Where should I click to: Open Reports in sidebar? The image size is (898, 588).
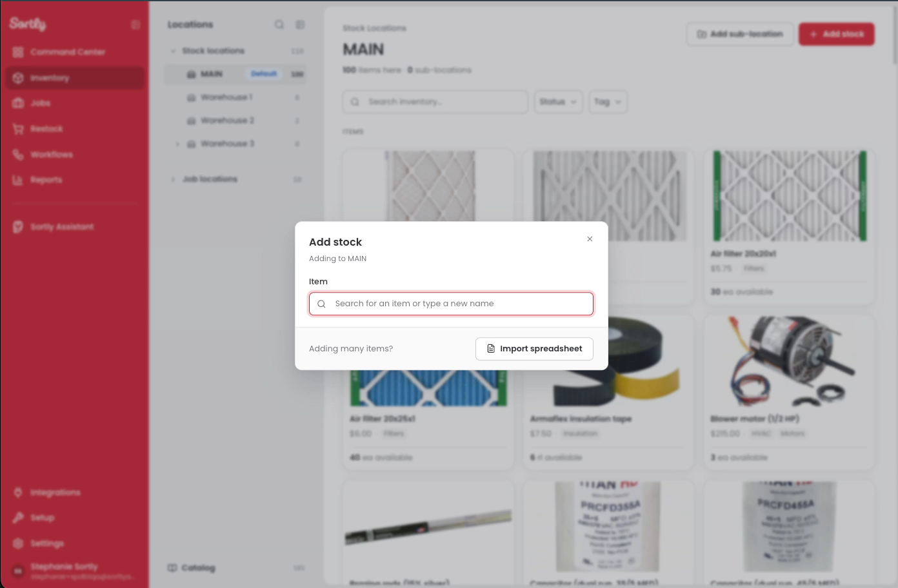pyautogui.click(x=75, y=180)
